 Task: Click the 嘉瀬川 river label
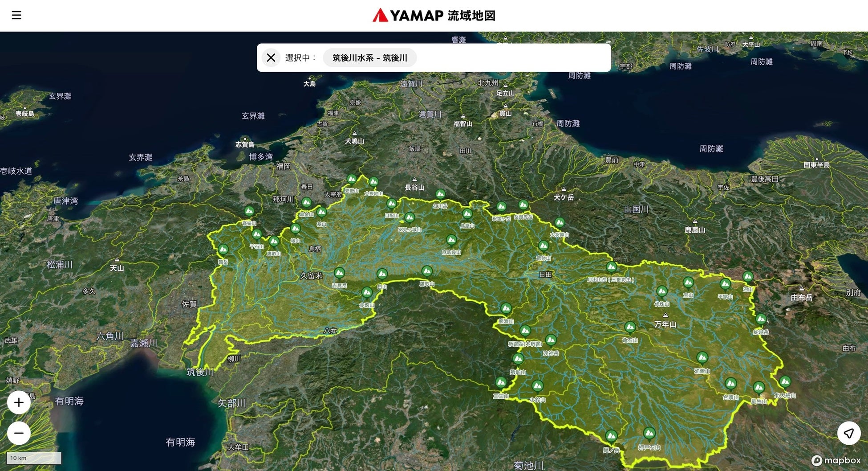click(x=143, y=344)
